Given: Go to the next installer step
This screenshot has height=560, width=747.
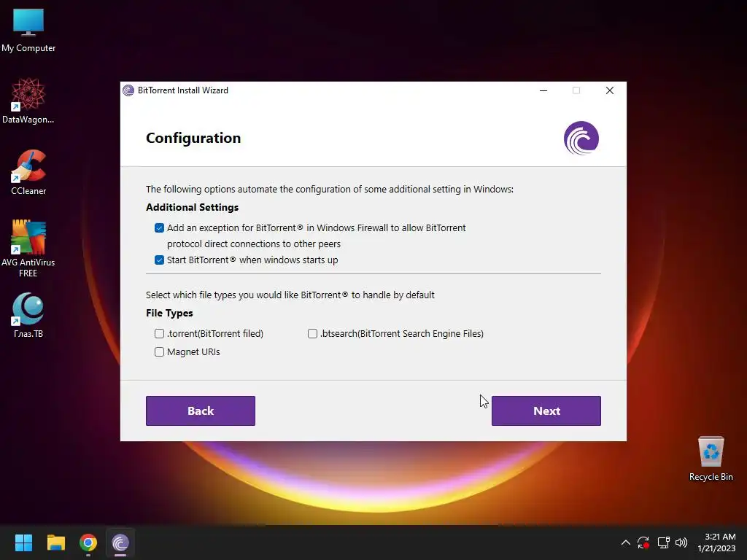Looking at the screenshot, I should [x=546, y=411].
